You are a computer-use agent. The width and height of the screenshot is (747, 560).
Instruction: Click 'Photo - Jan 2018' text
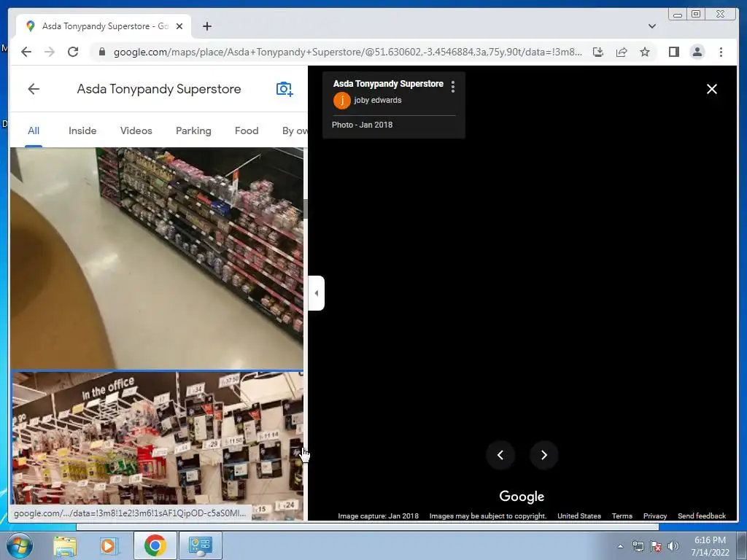[x=362, y=125]
